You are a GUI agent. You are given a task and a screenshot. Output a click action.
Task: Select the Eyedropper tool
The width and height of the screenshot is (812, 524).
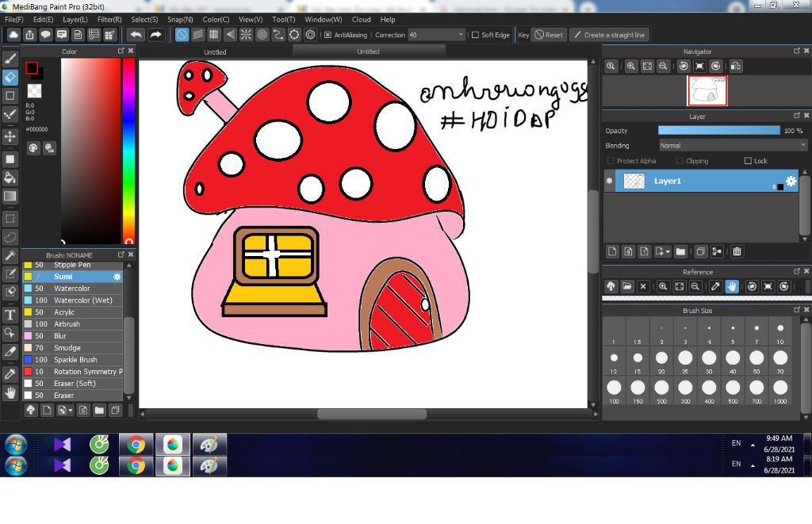pyautogui.click(x=10, y=374)
